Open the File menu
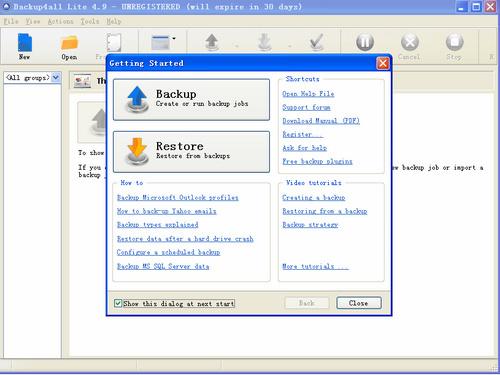This screenshot has height=375, width=500. coord(11,21)
